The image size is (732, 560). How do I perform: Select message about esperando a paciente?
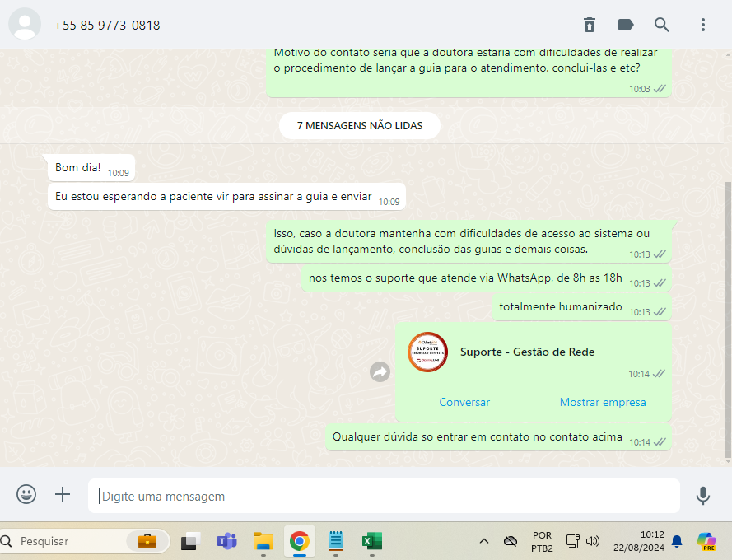coord(226,197)
